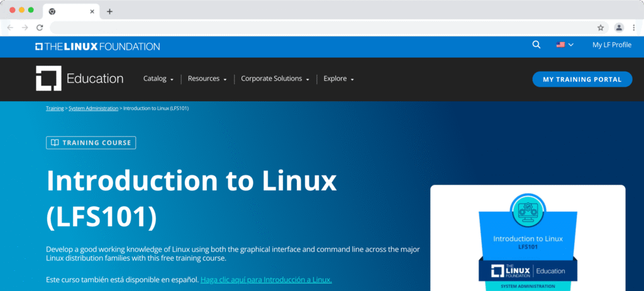Reload the page with refresh icon

(40, 28)
